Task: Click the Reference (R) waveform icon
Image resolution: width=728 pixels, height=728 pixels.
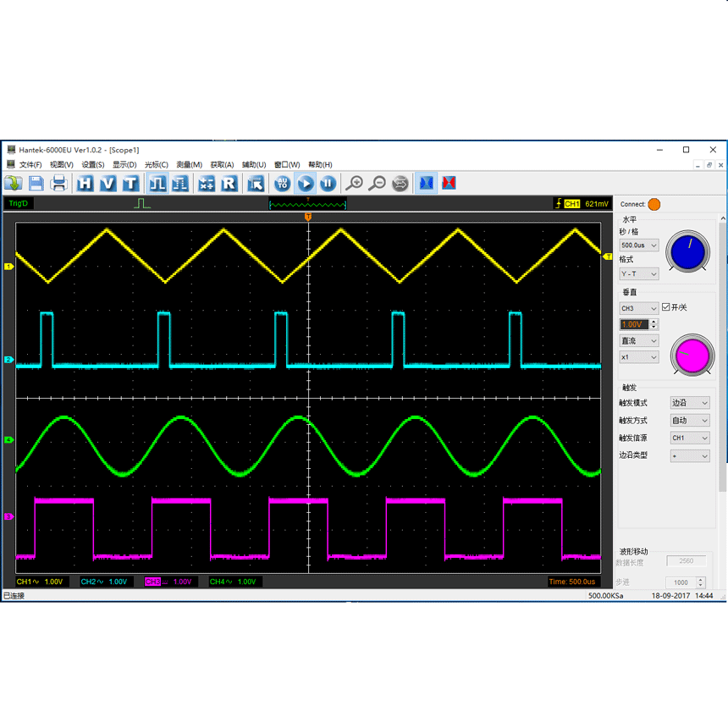Action: (x=229, y=184)
